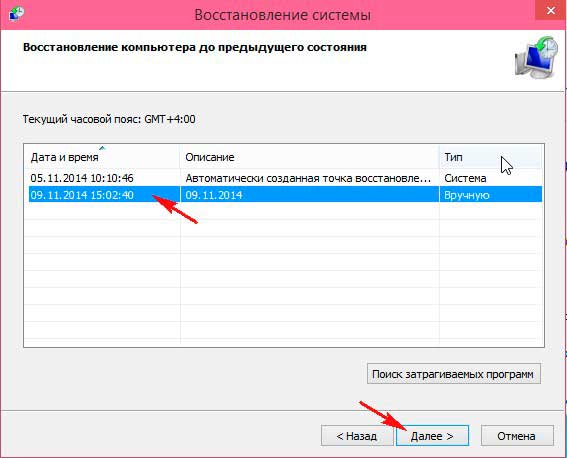Click the Вручную type cell
567x458 pixels.
click(x=466, y=195)
